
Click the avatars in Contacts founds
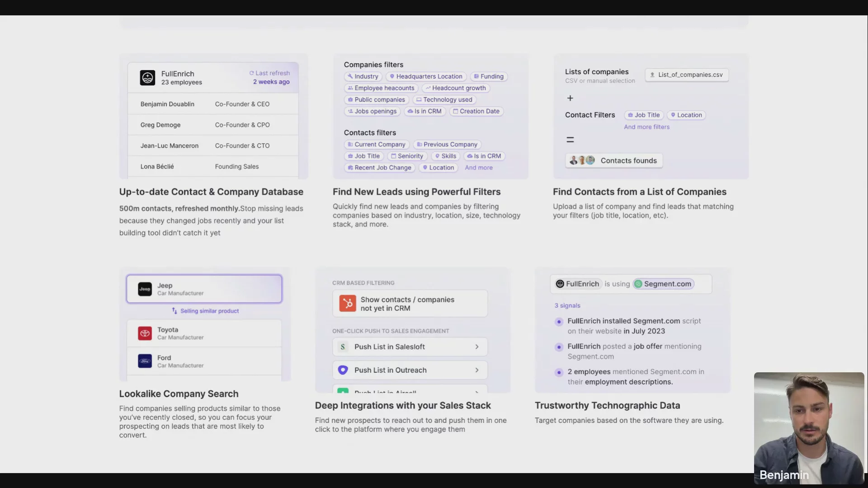tap(582, 160)
